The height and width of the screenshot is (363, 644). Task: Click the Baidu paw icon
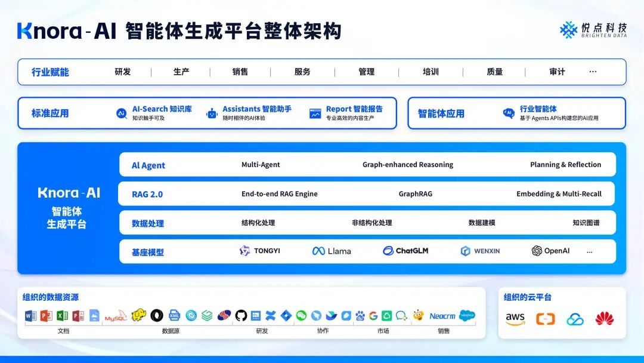(x=360, y=316)
